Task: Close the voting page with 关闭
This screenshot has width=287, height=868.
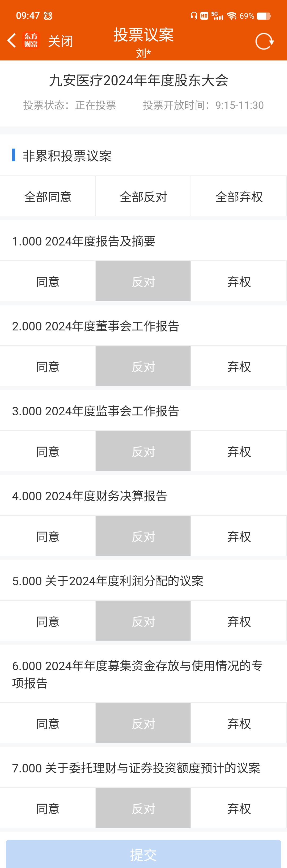Action: (x=61, y=41)
